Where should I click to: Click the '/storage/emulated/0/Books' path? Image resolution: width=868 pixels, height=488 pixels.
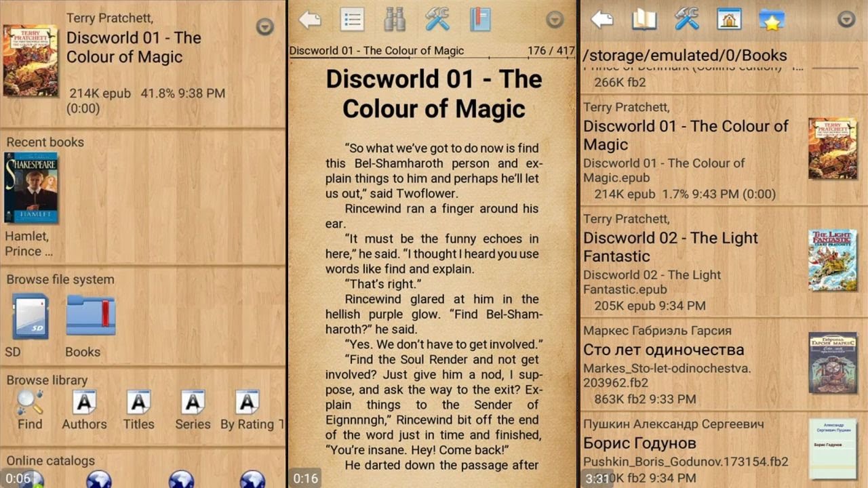pos(685,56)
